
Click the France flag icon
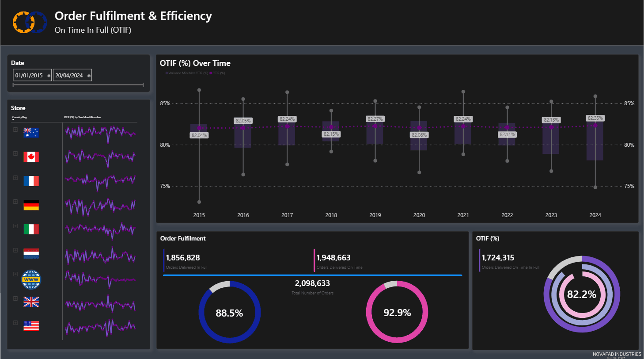[31, 181]
